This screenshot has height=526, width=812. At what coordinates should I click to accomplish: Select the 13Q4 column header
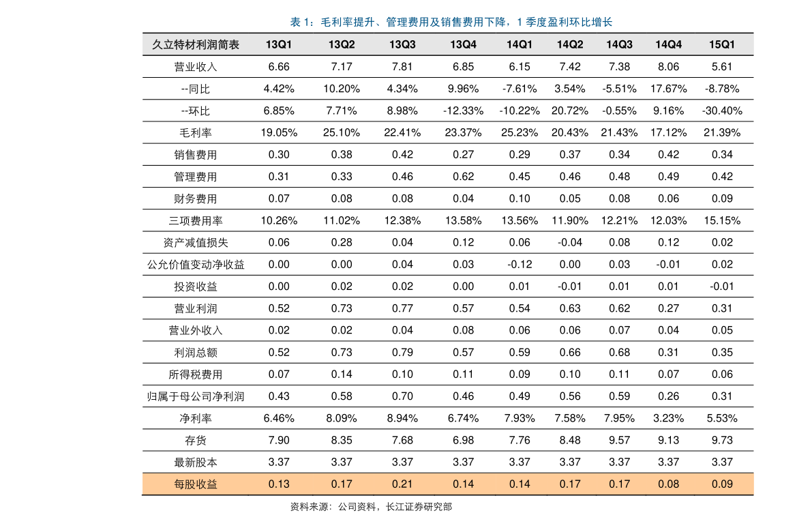pyautogui.click(x=462, y=44)
